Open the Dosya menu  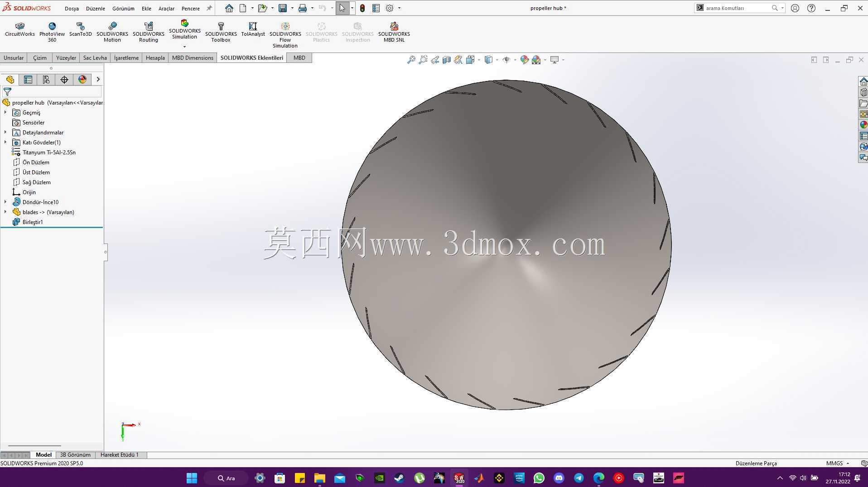72,9
